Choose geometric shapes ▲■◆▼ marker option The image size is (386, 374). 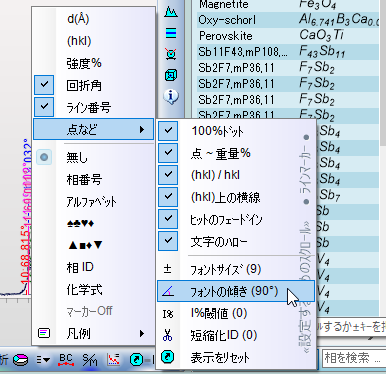(x=93, y=245)
